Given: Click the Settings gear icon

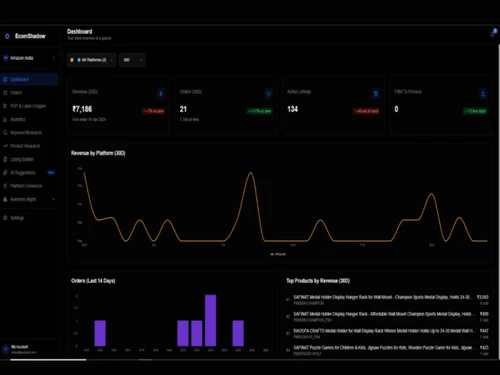Looking at the screenshot, I should [x=5, y=218].
